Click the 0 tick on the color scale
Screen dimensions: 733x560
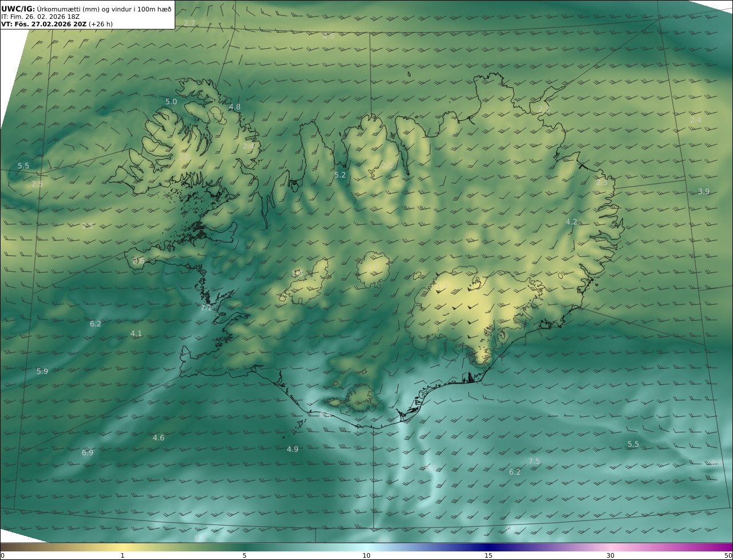tap(2, 555)
